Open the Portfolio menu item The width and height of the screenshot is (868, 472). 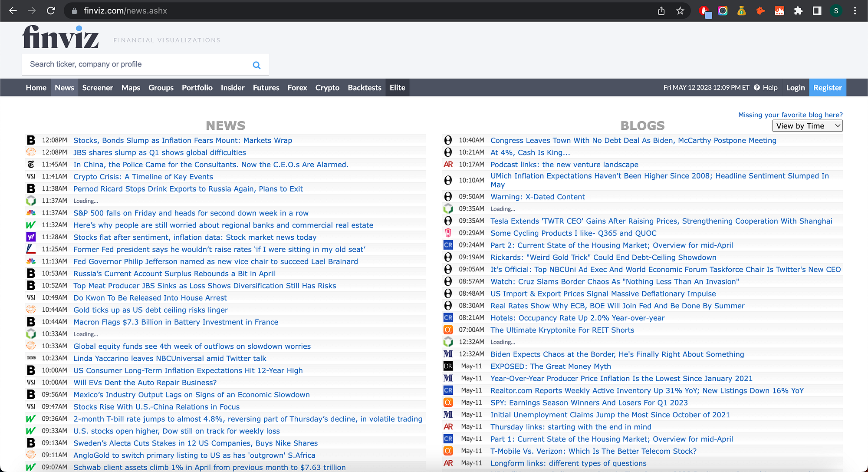point(197,88)
